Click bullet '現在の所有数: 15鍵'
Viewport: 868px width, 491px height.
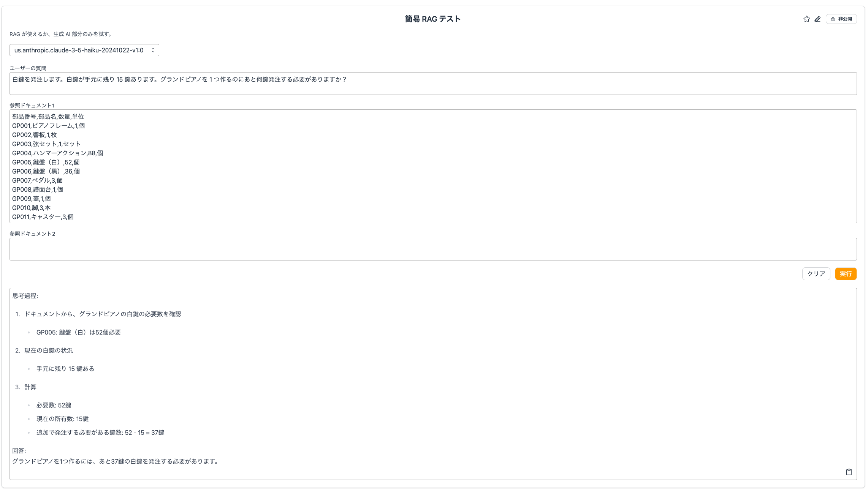click(x=63, y=419)
